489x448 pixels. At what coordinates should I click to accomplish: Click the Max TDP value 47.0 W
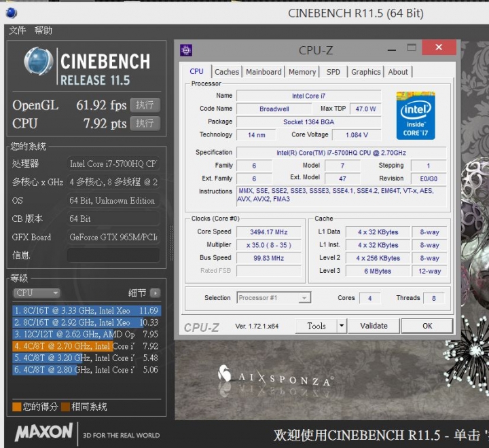[365, 109]
